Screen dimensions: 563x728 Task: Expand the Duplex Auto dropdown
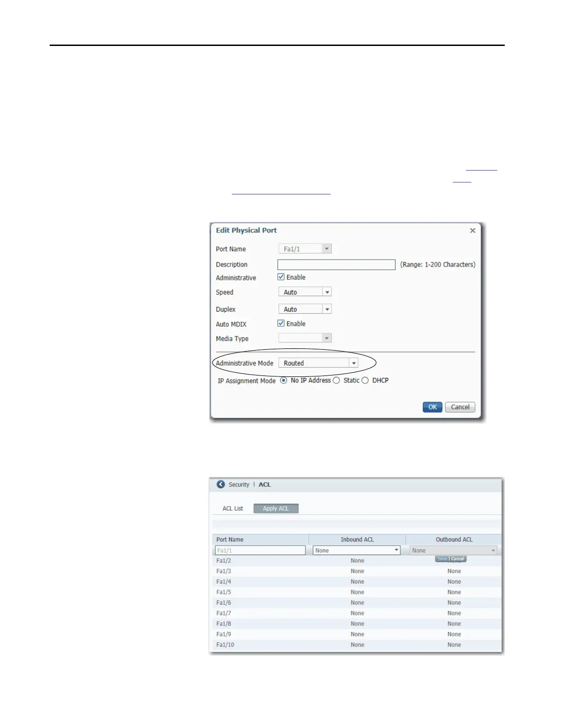[305, 309]
